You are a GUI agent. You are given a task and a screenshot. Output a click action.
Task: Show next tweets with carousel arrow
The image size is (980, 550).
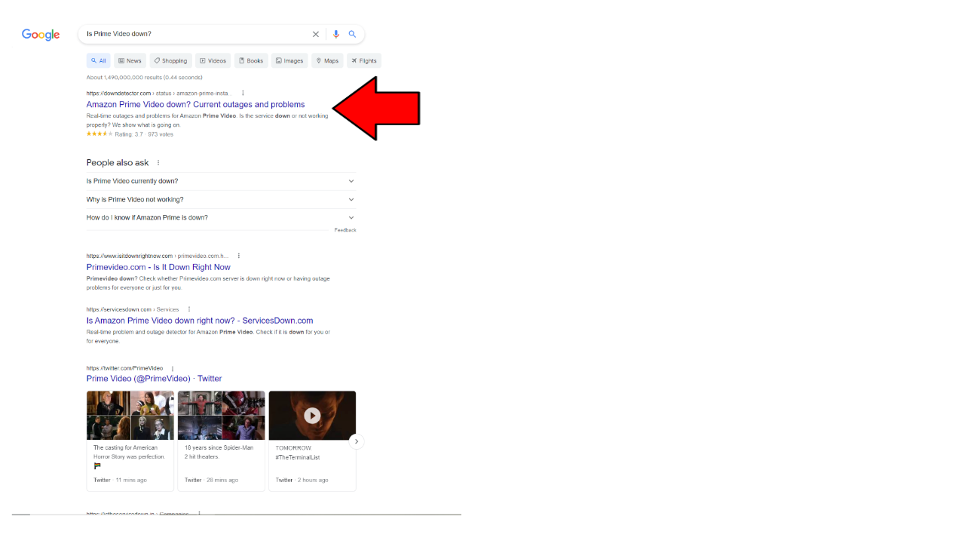point(357,441)
